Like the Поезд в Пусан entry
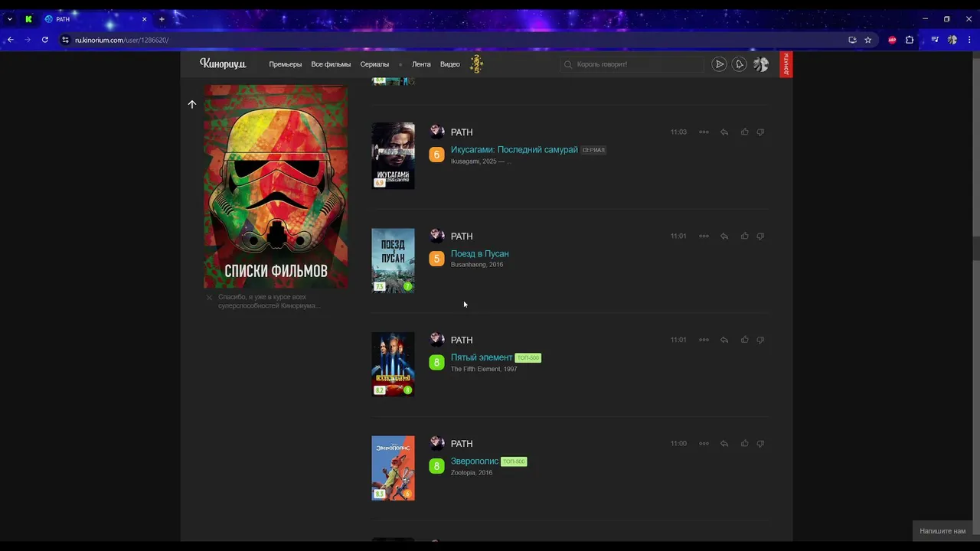 click(744, 236)
